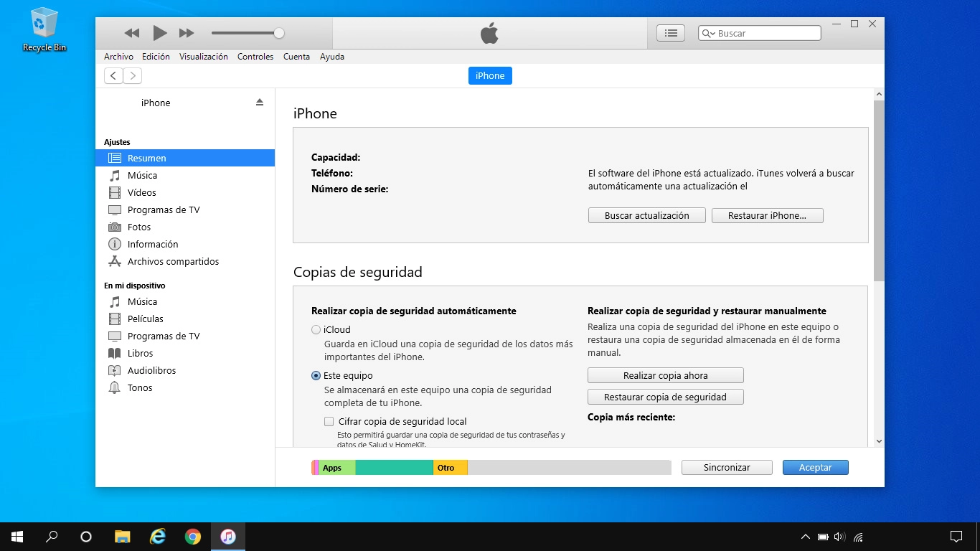Select the iCloud backup radio button

pos(316,330)
